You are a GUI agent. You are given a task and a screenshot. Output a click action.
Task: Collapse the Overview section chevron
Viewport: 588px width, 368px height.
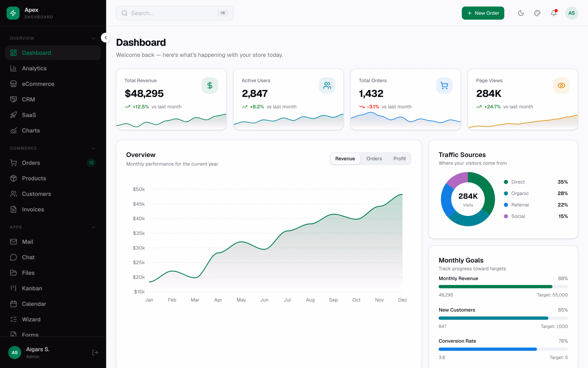point(93,38)
